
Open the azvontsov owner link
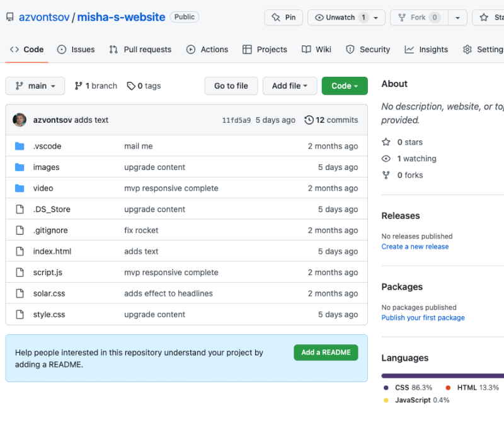[x=44, y=17]
